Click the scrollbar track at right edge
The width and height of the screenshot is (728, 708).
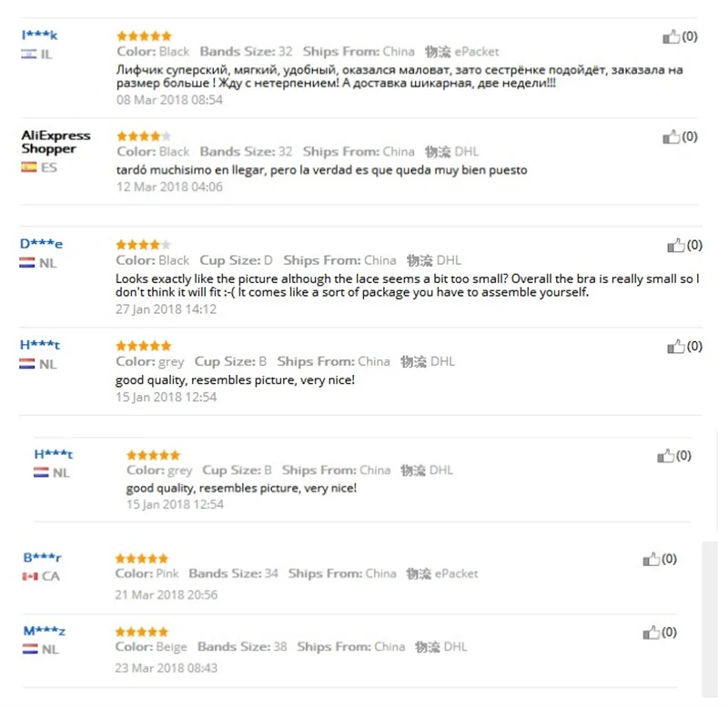pos(710,619)
